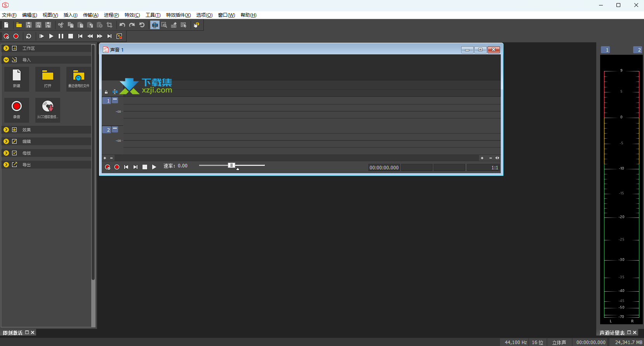Click the 最近使用的文件 recent files tile
Image resolution: width=644 pixels, height=346 pixels.
[x=79, y=79]
